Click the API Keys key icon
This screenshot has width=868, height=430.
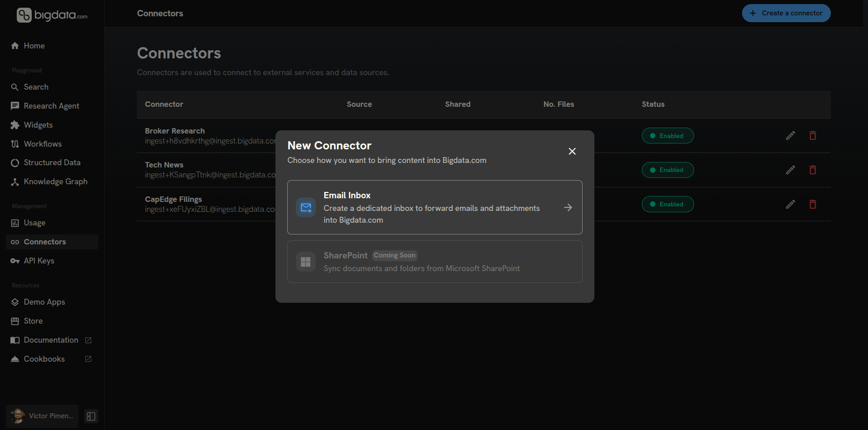[x=15, y=261]
